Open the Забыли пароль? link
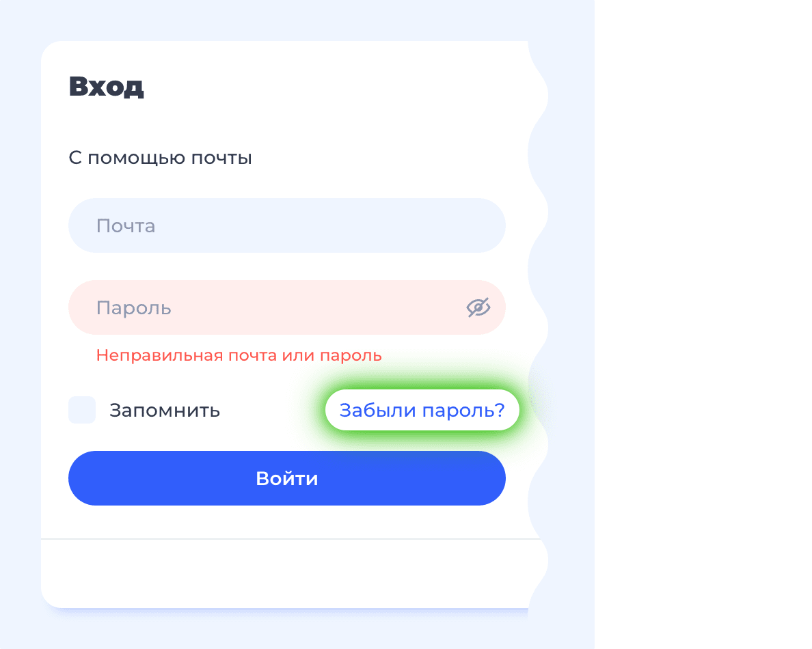This screenshot has width=812, height=649. (422, 410)
